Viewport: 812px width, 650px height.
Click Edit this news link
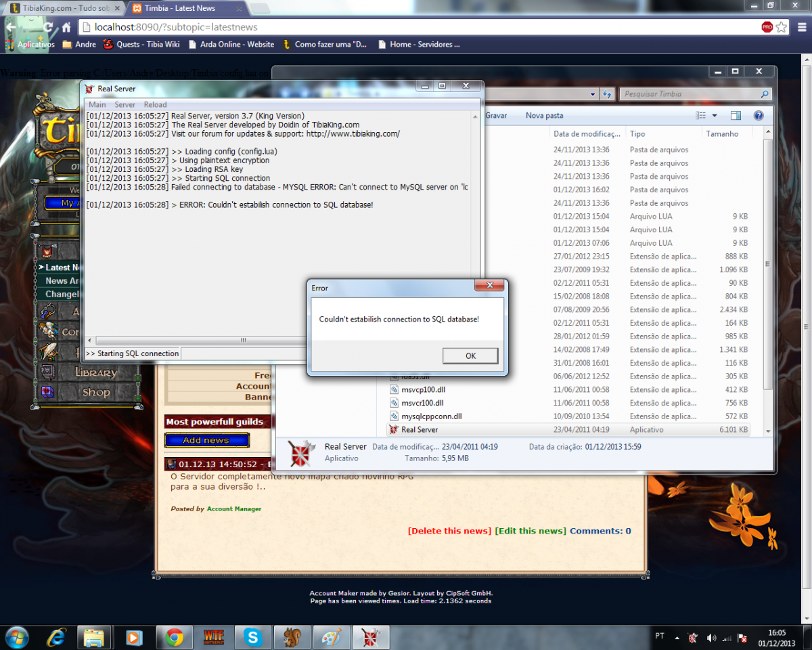click(x=531, y=531)
